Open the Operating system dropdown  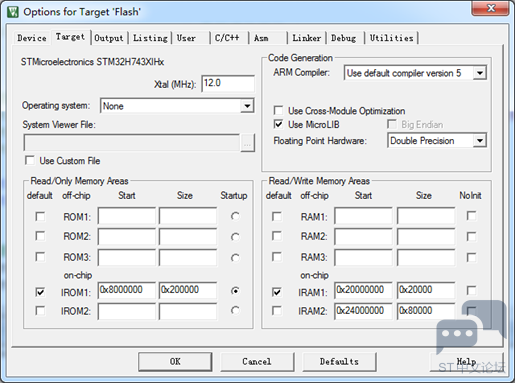(x=247, y=106)
